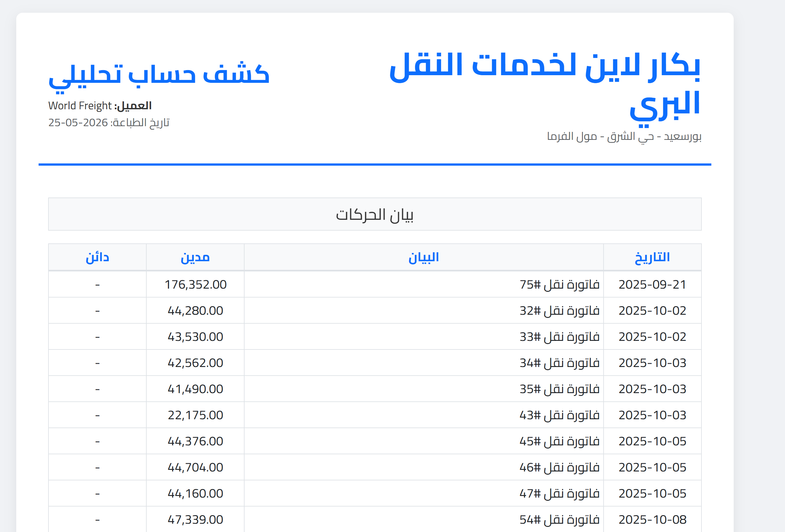785x532 pixels.
Task: Select debit amount 44,376.00
Action: point(195,441)
